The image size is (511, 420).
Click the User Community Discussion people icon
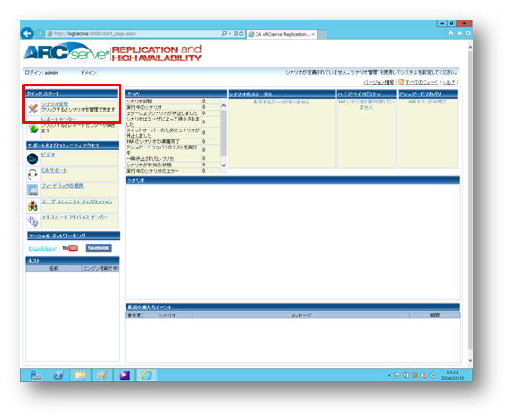pyautogui.click(x=32, y=206)
